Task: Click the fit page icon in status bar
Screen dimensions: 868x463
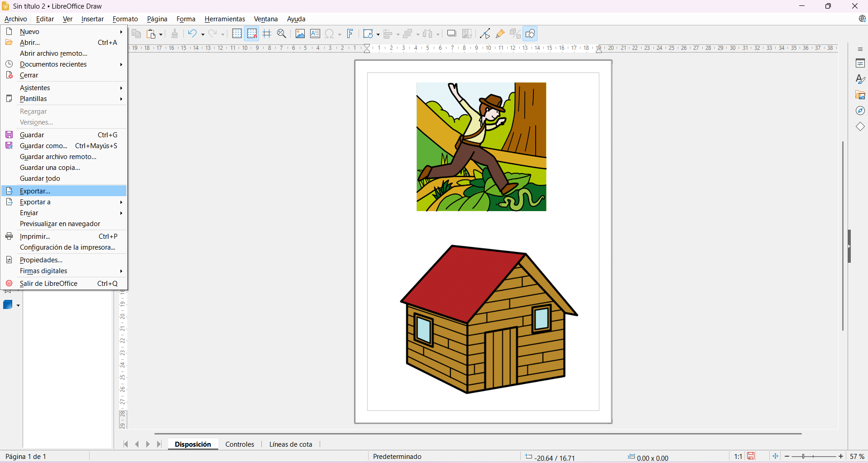Action: pos(775,456)
